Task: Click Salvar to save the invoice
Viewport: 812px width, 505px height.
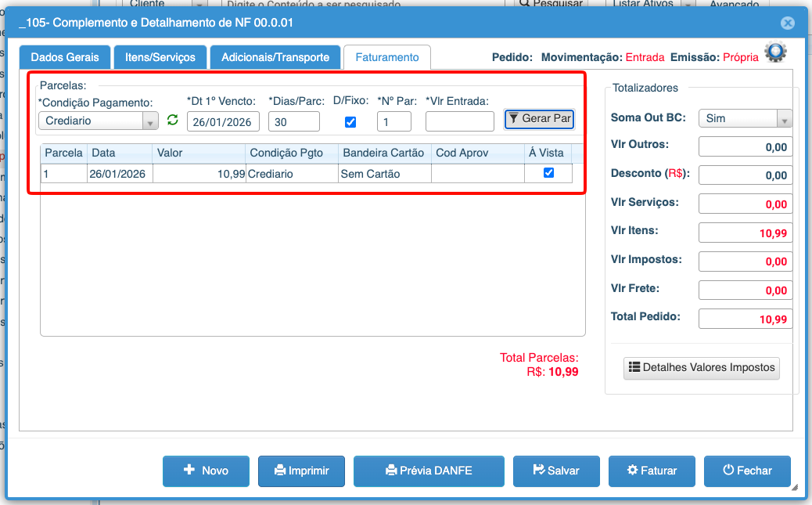Action: (556, 471)
